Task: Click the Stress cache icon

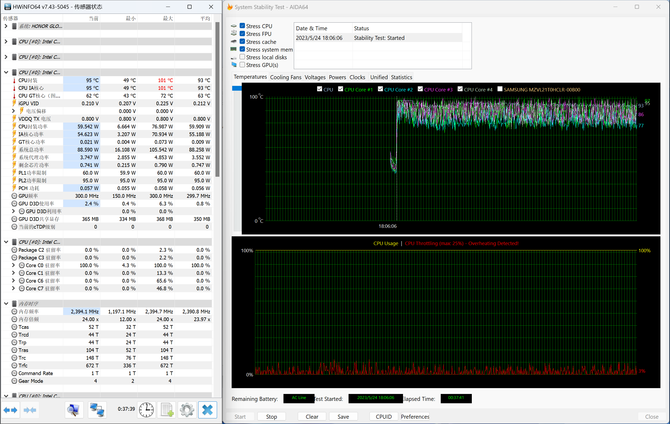Action: [234, 41]
